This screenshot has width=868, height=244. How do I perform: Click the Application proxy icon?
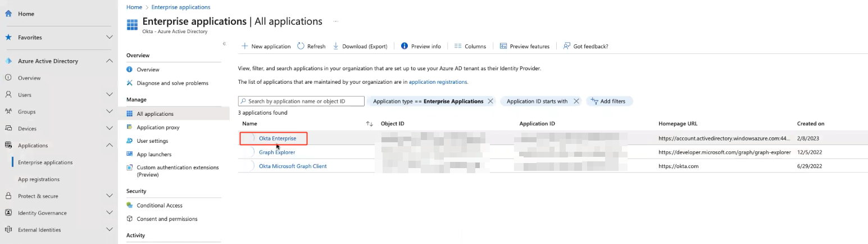coord(130,127)
